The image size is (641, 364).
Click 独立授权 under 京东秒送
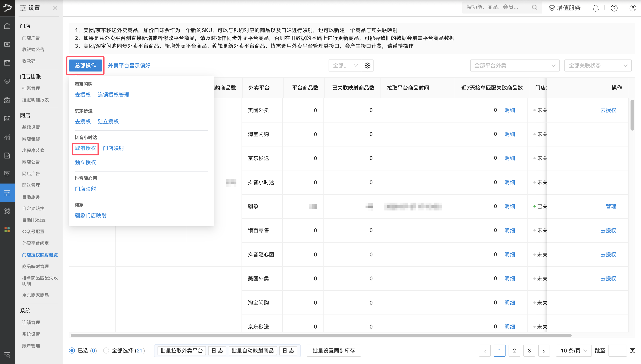click(108, 121)
